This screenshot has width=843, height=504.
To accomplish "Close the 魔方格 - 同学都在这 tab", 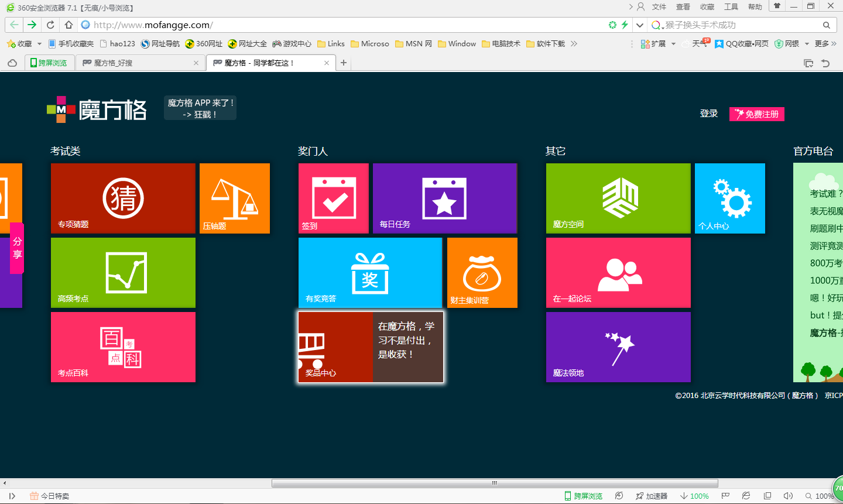I will (327, 63).
